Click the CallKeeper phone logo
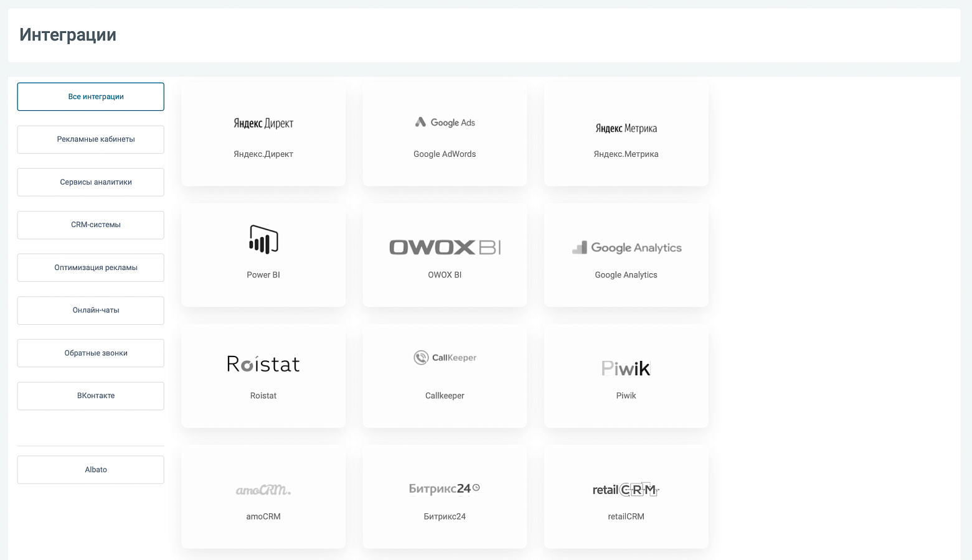Screen dimensions: 972x560 (x=445, y=358)
